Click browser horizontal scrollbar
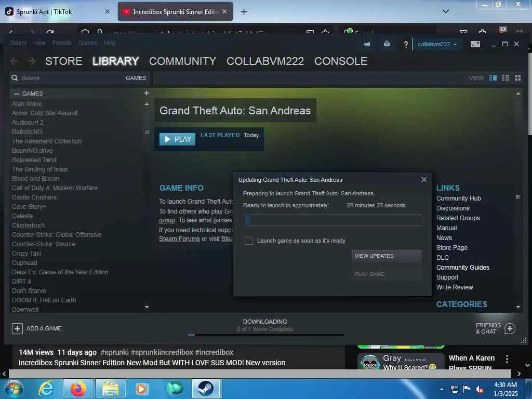The height and width of the screenshot is (399, 532). point(260,374)
